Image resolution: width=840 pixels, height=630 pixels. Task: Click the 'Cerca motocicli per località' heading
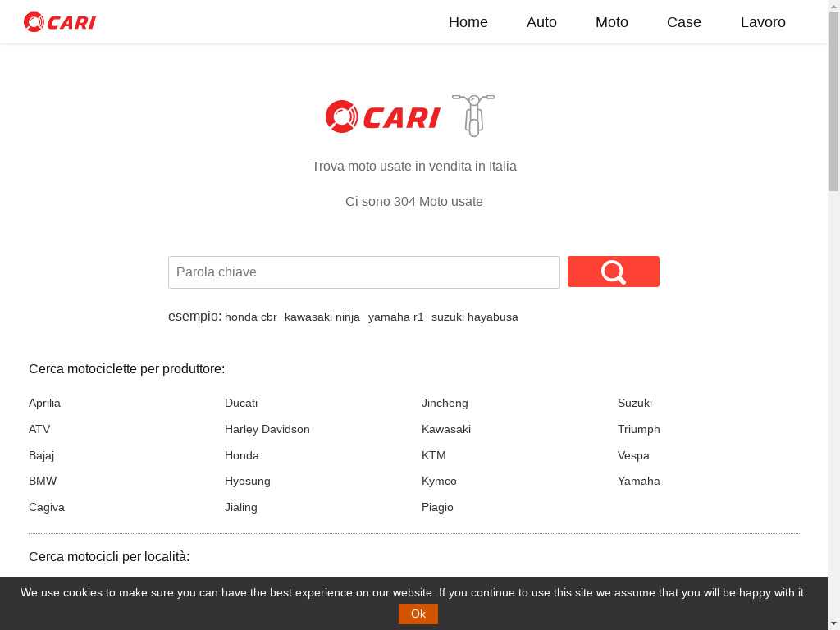point(109,557)
